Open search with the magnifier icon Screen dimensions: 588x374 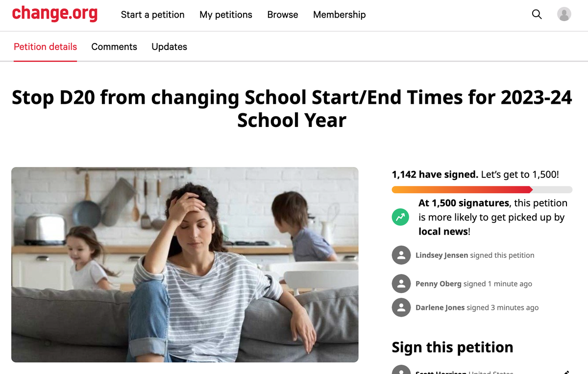click(x=537, y=14)
